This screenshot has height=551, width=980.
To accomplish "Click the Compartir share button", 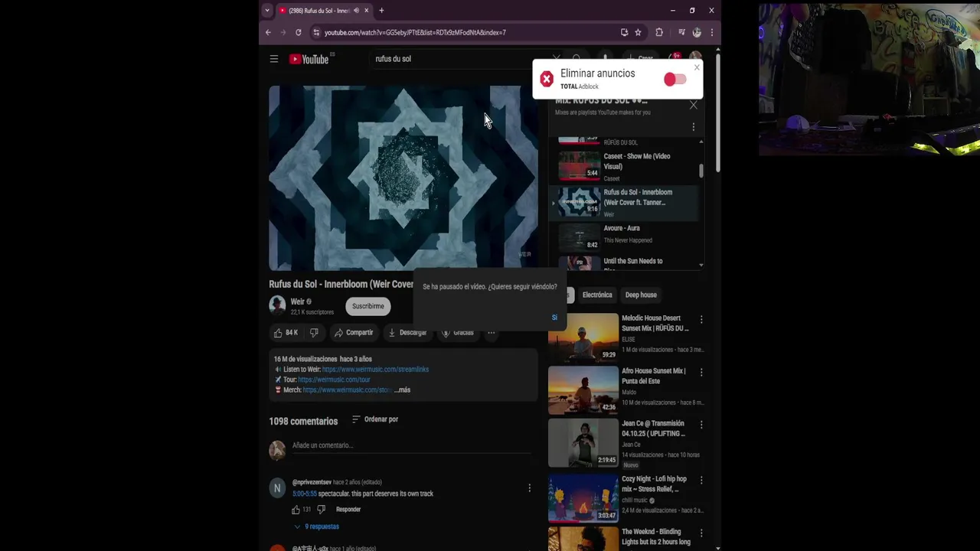I will pyautogui.click(x=354, y=332).
